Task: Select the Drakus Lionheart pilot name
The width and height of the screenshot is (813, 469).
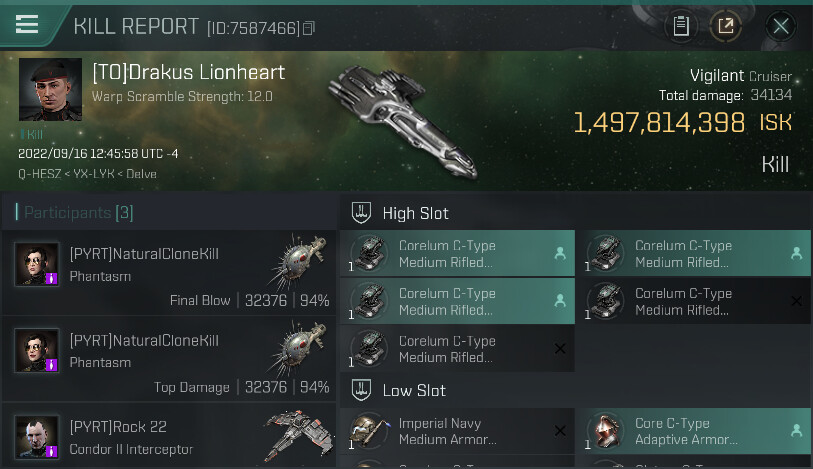Action: coord(189,72)
